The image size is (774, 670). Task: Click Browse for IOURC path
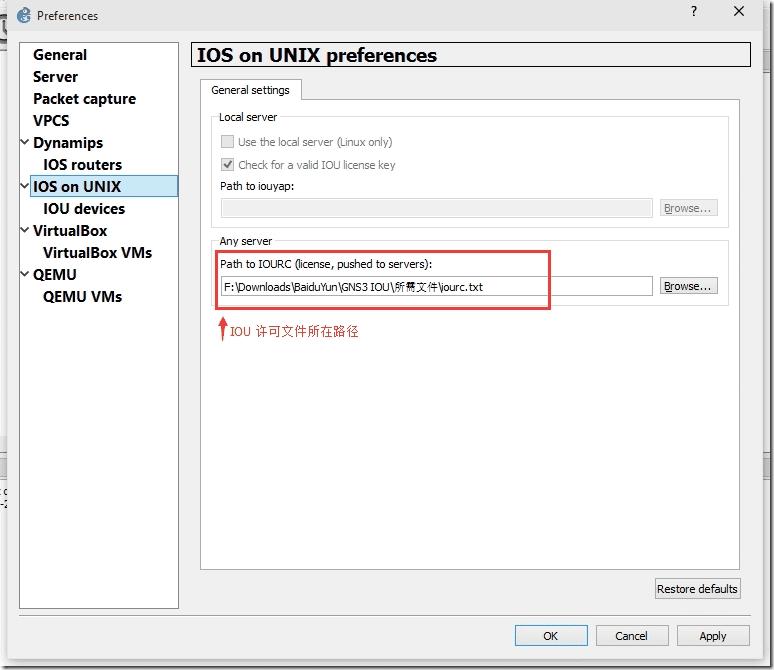click(689, 286)
